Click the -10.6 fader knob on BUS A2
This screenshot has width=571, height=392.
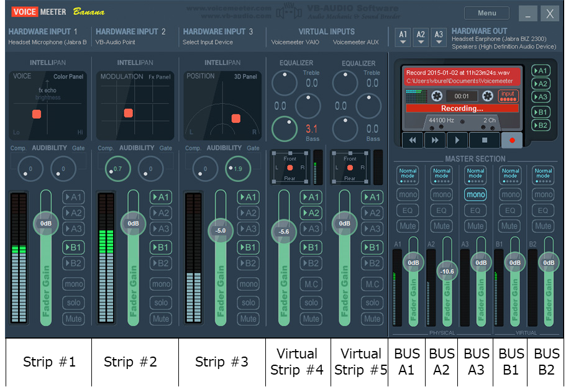coord(447,271)
